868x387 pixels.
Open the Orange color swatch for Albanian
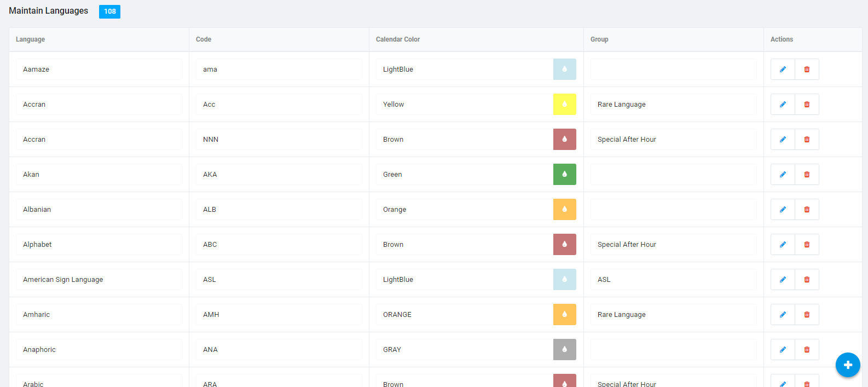coord(565,210)
